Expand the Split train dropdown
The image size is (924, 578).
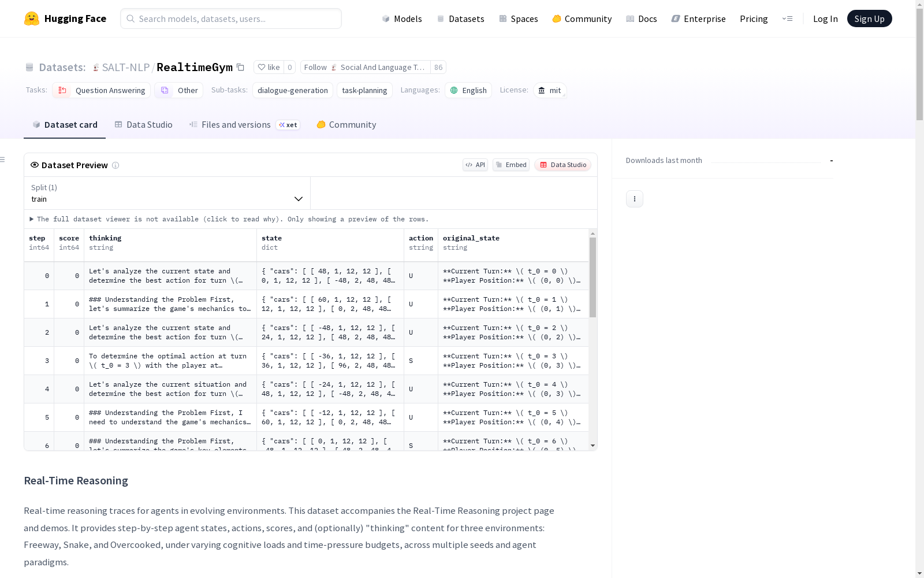[x=167, y=193]
